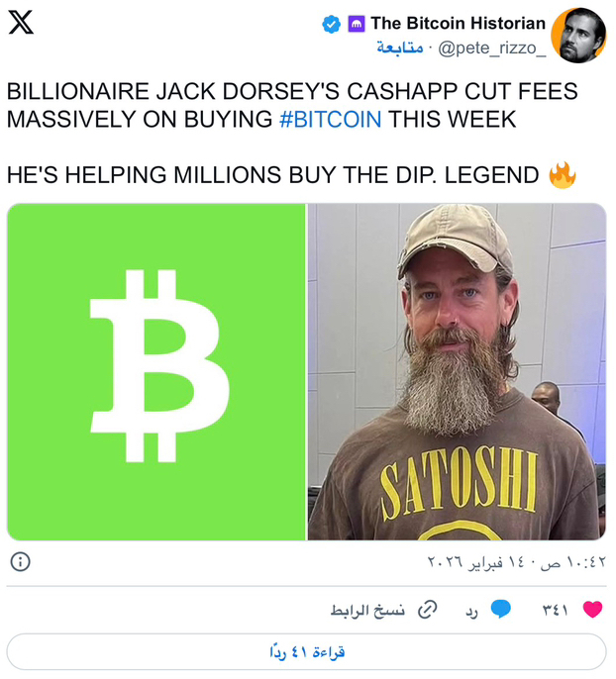Click نسخ الرابط copy link text
Viewport: 616px width, 679px height.
coord(367,610)
